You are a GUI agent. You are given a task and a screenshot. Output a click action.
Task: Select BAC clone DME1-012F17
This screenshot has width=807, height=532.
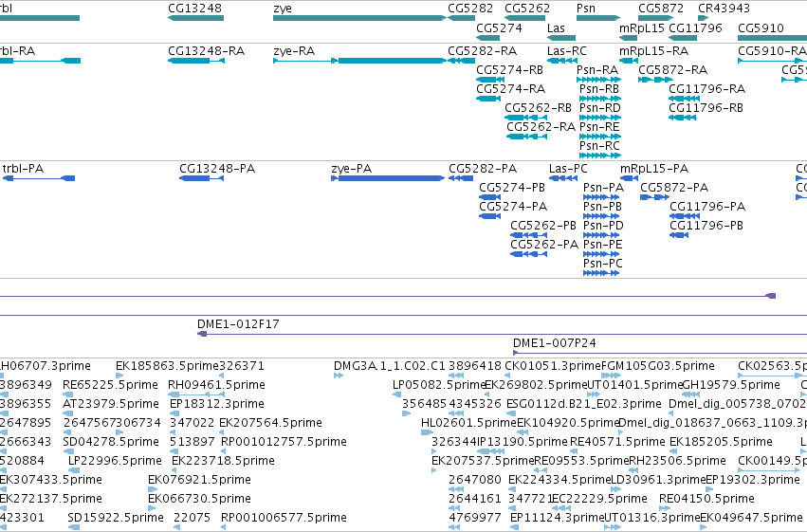coord(238,324)
